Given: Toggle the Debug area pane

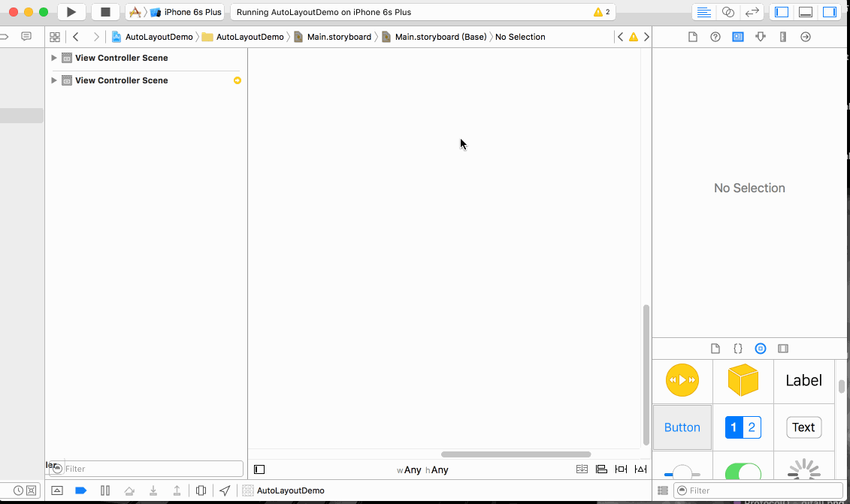Looking at the screenshot, I should point(806,12).
